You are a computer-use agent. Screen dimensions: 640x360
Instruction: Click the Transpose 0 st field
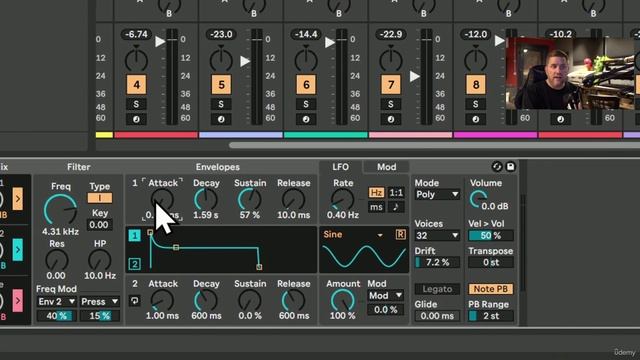click(x=491, y=262)
